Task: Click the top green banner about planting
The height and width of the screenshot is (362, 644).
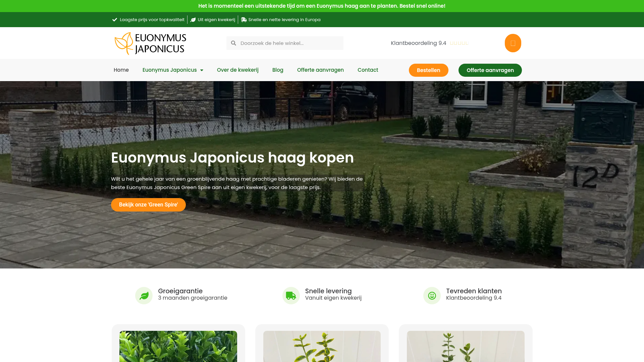Action: click(x=322, y=6)
